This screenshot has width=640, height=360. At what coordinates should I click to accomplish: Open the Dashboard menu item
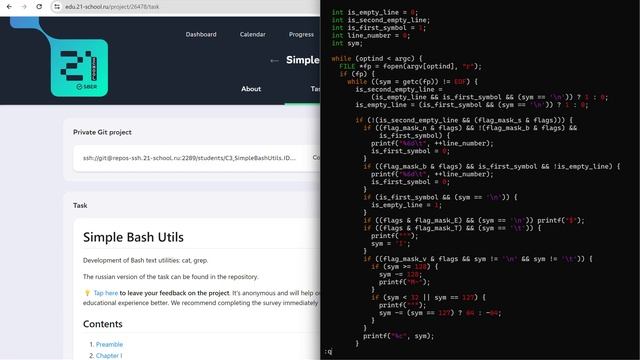pyautogui.click(x=201, y=34)
